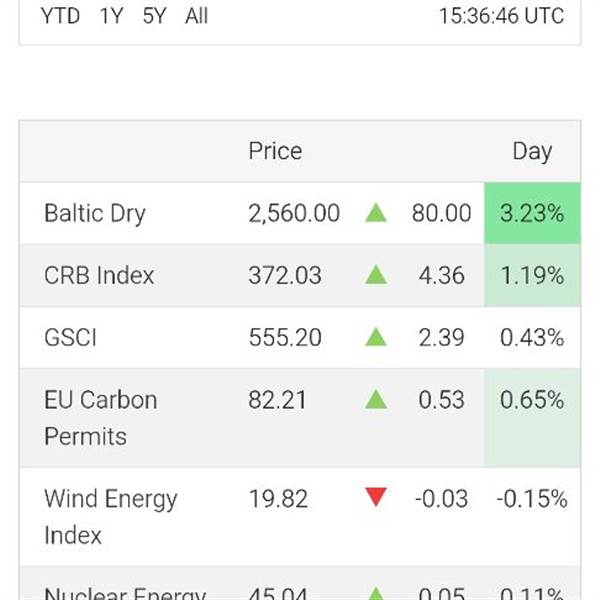
Task: Open the CRB Index page
Action: (x=99, y=275)
